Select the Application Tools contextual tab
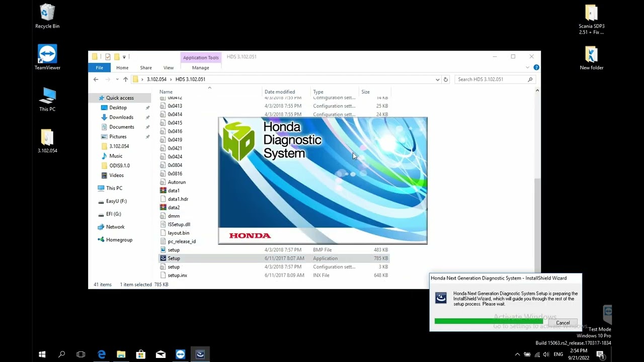644x362 pixels. click(201, 57)
